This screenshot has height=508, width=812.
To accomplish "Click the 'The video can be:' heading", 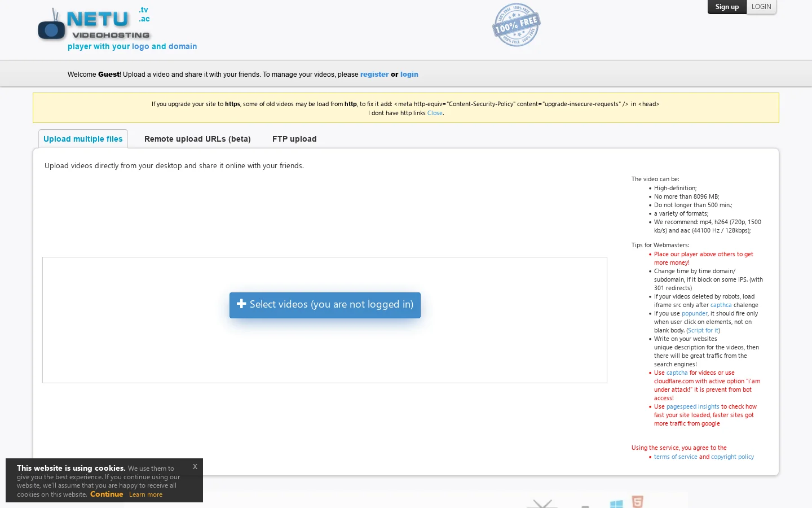I will pos(655,179).
